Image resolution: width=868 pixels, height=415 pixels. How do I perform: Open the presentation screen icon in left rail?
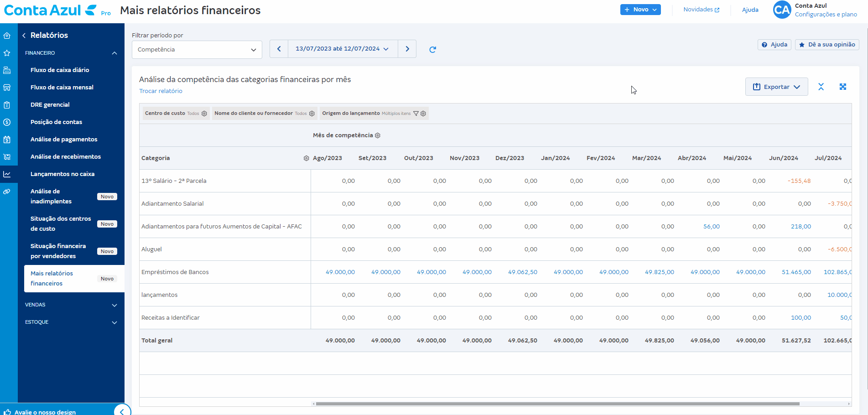(7, 157)
